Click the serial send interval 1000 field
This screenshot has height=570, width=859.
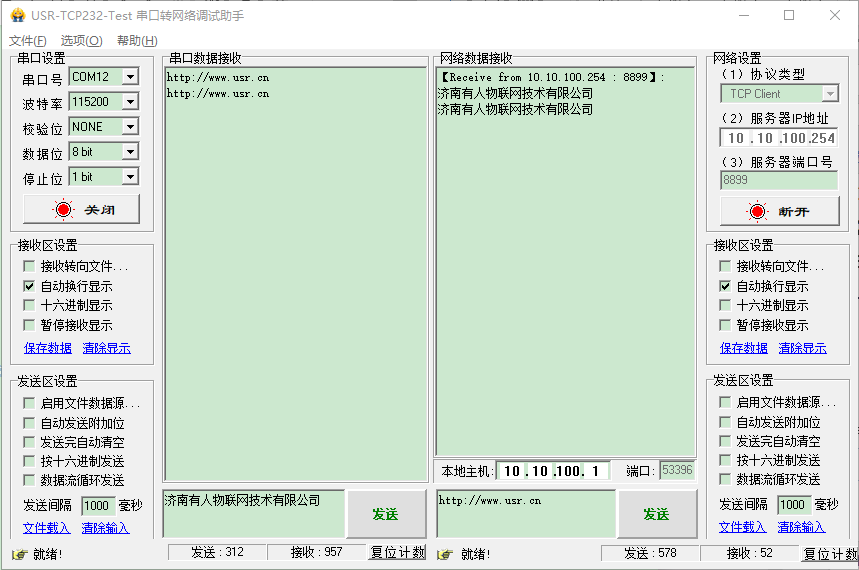97,506
